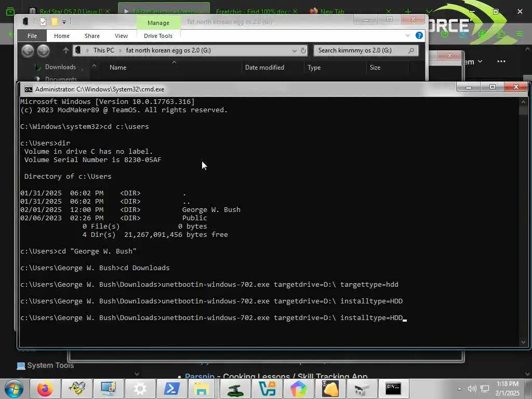Image resolution: width=532 pixels, height=399 pixels.
Task: Open the network tray icon
Action: pyautogui.click(x=485, y=389)
